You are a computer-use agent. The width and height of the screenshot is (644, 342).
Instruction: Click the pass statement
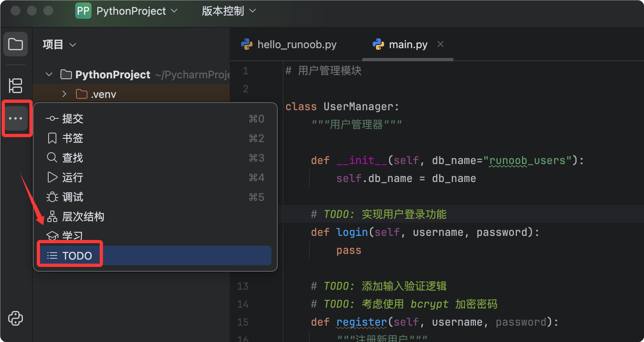point(349,250)
